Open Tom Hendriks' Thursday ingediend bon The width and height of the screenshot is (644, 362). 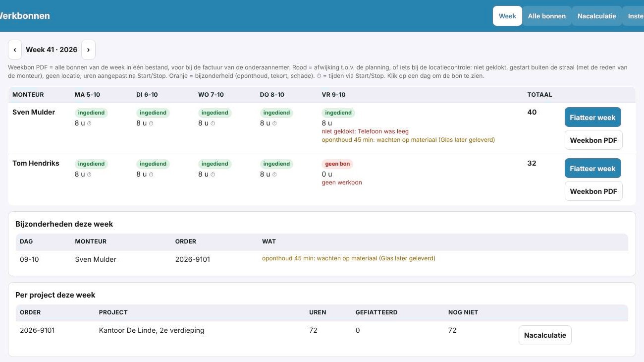(276, 164)
